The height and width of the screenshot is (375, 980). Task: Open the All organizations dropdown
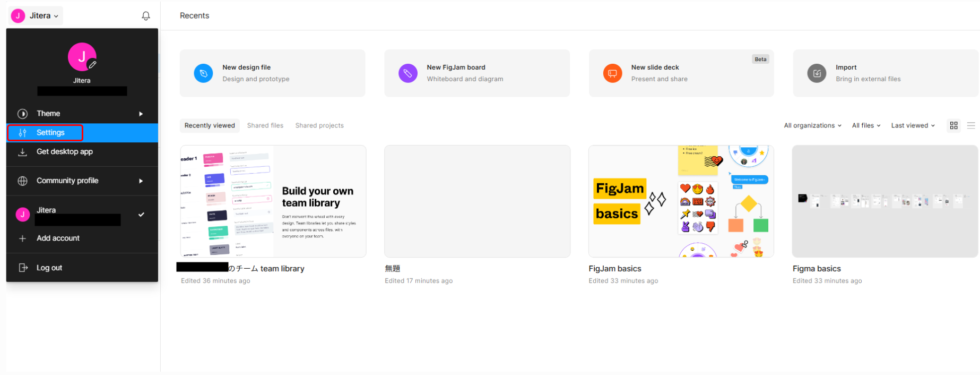click(812, 125)
